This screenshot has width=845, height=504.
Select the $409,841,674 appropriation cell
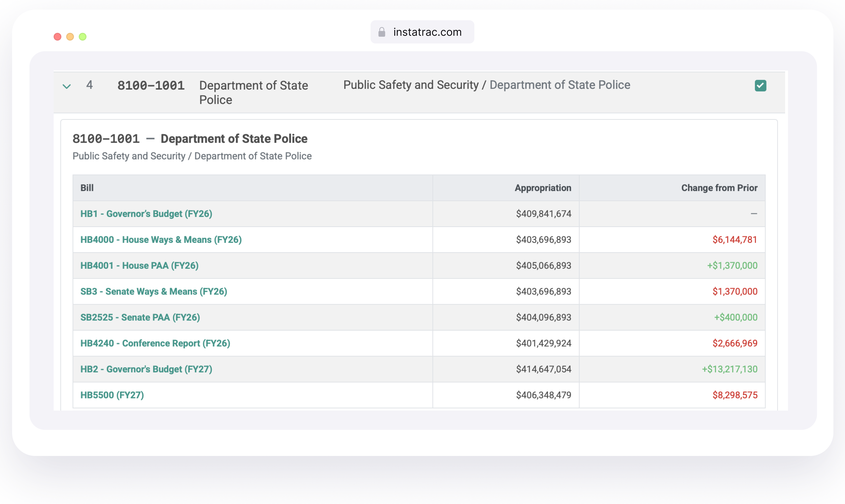[506, 214]
